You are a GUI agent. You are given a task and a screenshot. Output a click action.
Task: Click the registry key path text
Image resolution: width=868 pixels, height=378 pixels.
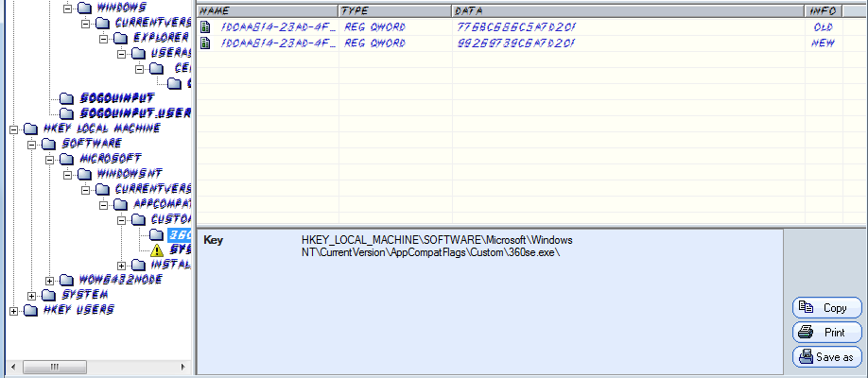[x=438, y=247]
